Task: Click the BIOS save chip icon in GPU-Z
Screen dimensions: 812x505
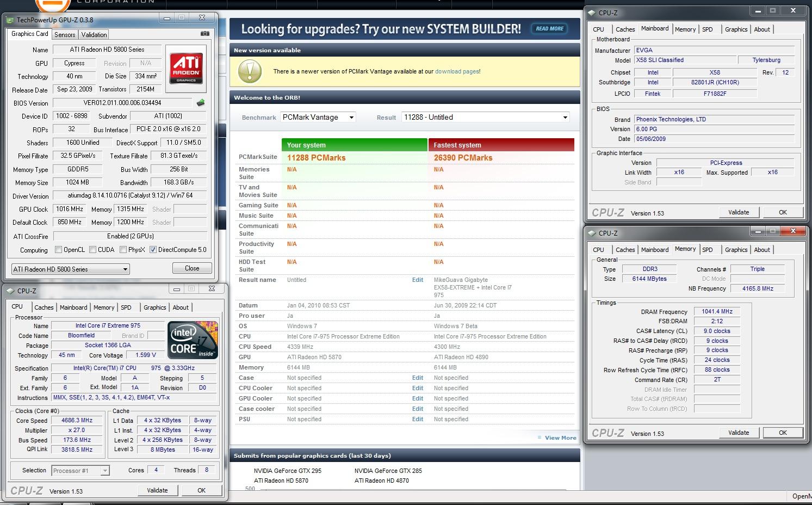Action: [201, 102]
